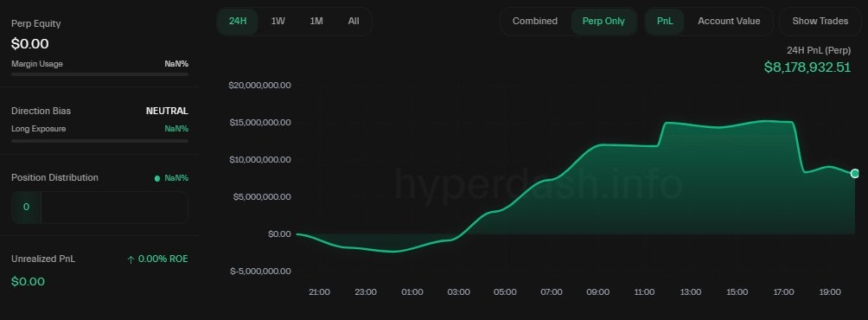The width and height of the screenshot is (868, 320).
Task: Switch chart to 1W range
Action: [x=278, y=22]
